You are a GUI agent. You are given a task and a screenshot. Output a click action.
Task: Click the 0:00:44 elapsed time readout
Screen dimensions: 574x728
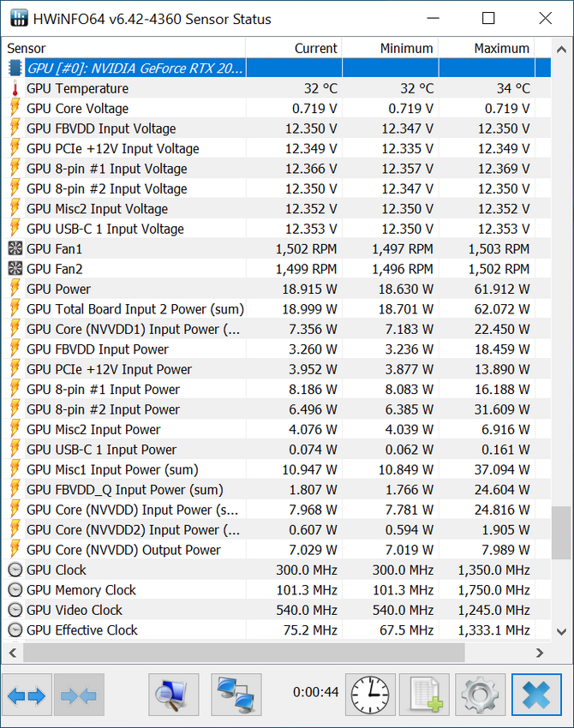(x=316, y=692)
